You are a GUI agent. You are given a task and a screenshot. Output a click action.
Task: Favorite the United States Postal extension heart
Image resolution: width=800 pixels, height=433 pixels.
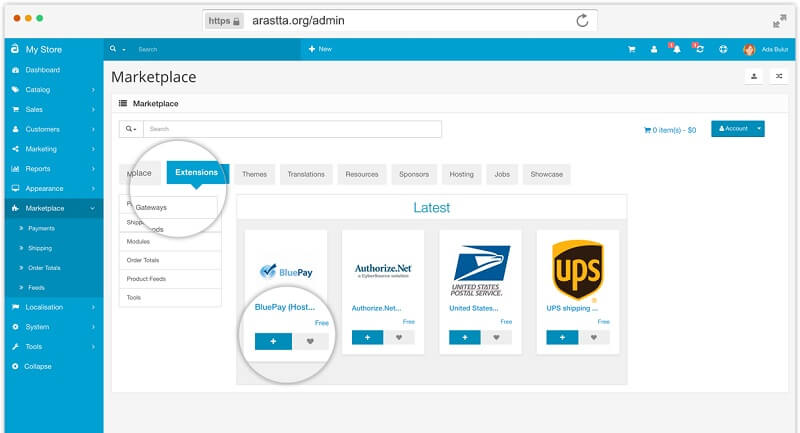point(496,337)
